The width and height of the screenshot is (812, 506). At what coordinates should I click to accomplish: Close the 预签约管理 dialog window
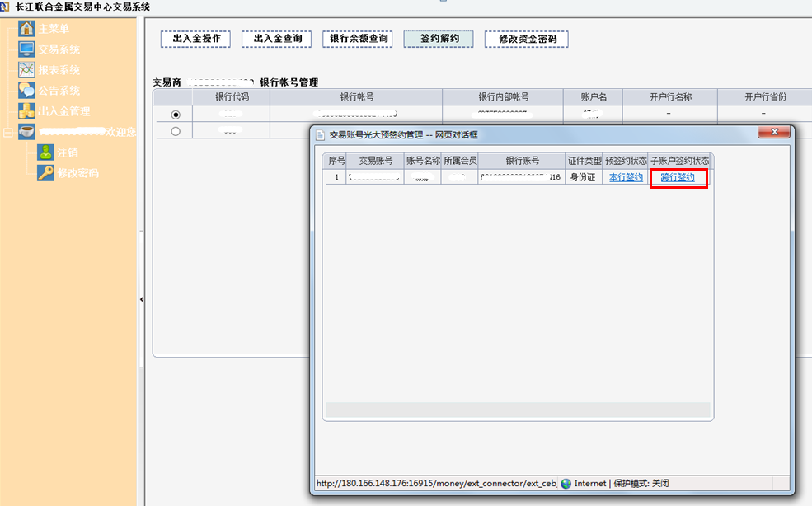[774, 134]
